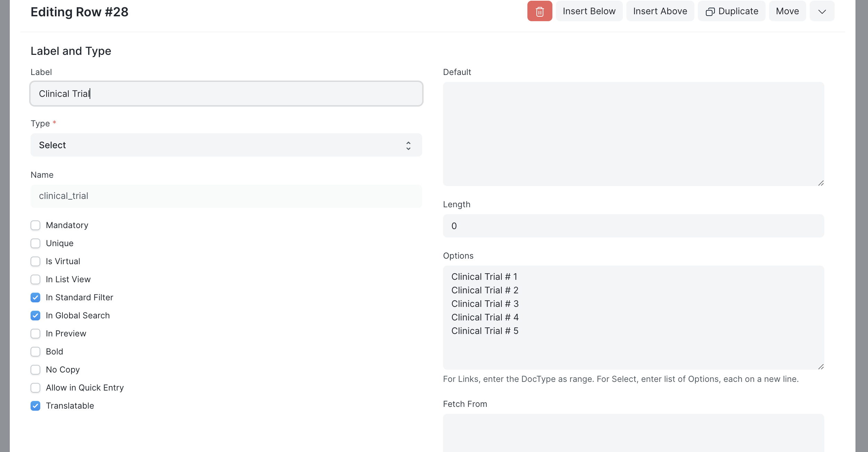Disable the In Global Search checkbox
This screenshot has height=452, width=868.
[x=35, y=316]
